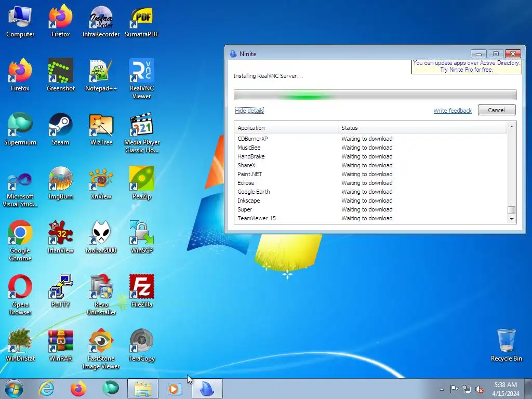
Task: Collapse the list with Hide details
Action: (x=249, y=111)
